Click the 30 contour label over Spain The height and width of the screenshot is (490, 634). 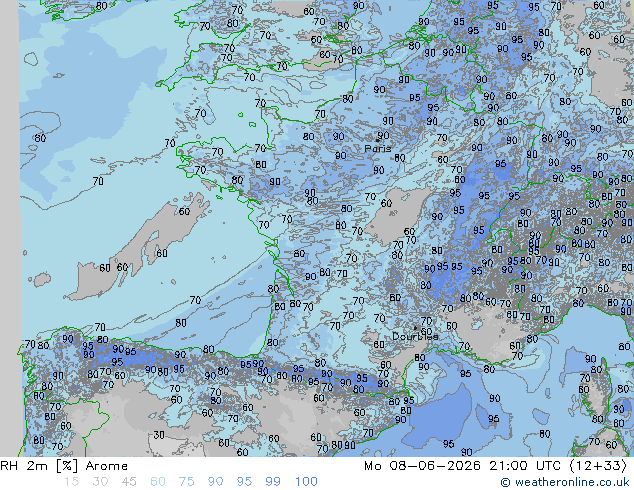pos(159,435)
